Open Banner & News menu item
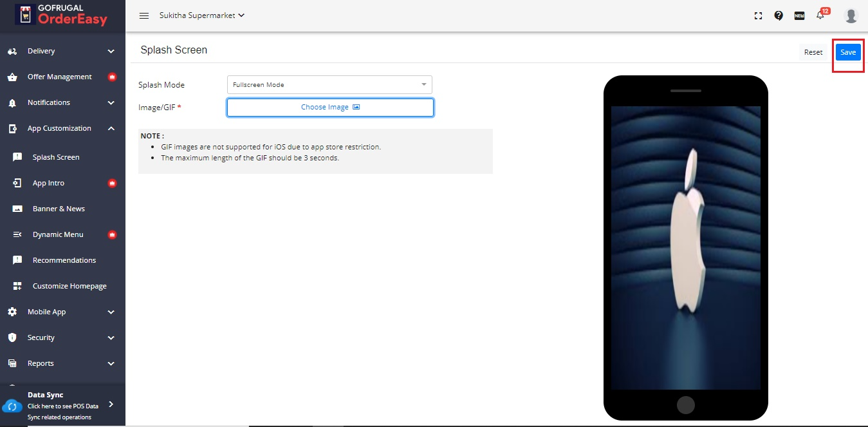 (59, 209)
